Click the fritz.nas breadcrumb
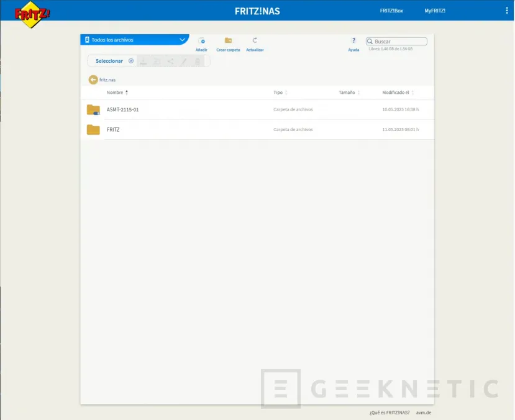The width and height of the screenshot is (515, 420). pos(107,80)
